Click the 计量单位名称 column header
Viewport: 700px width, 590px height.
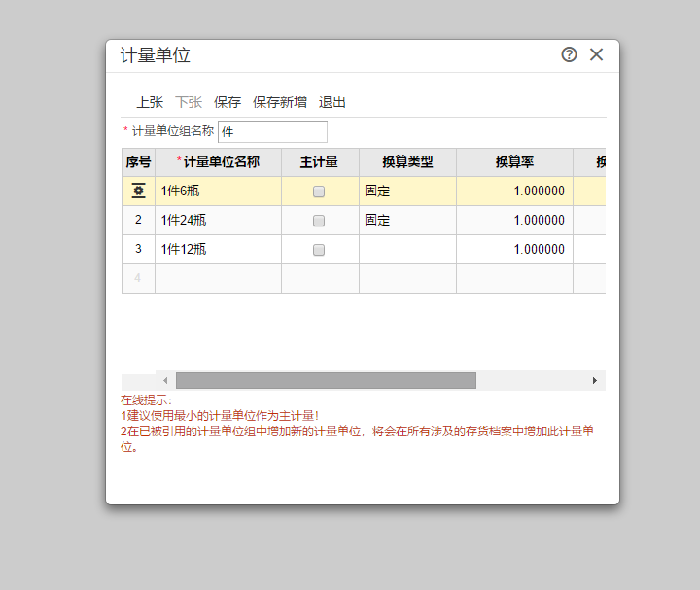(x=219, y=162)
